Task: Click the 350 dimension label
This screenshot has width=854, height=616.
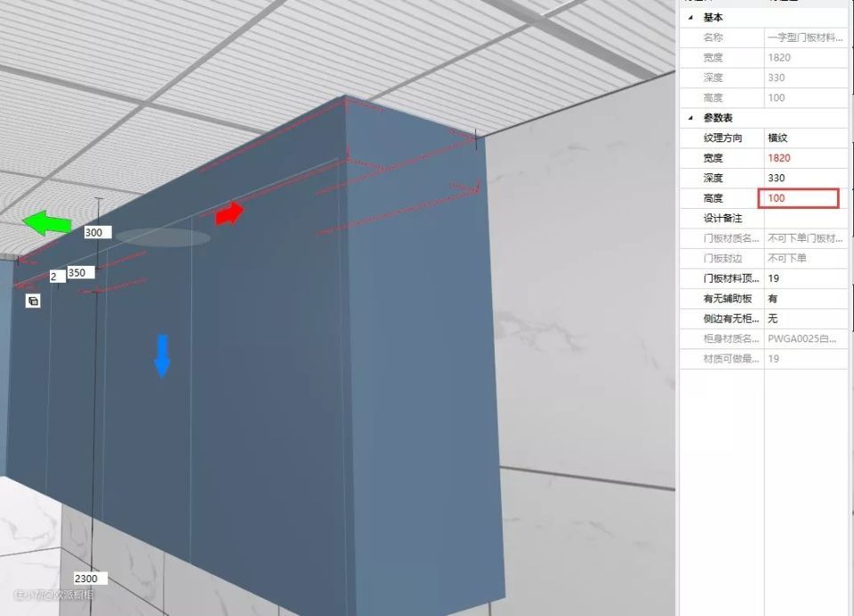Action: (x=77, y=273)
